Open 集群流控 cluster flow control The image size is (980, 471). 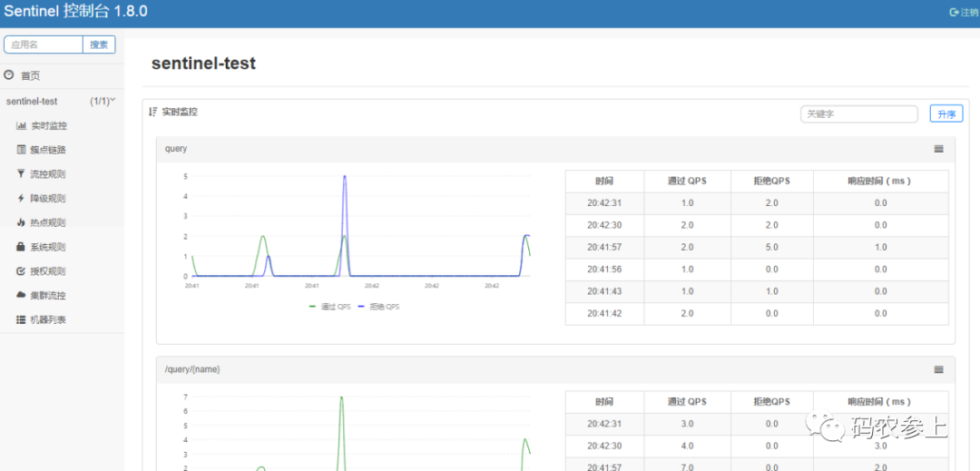coord(48,296)
